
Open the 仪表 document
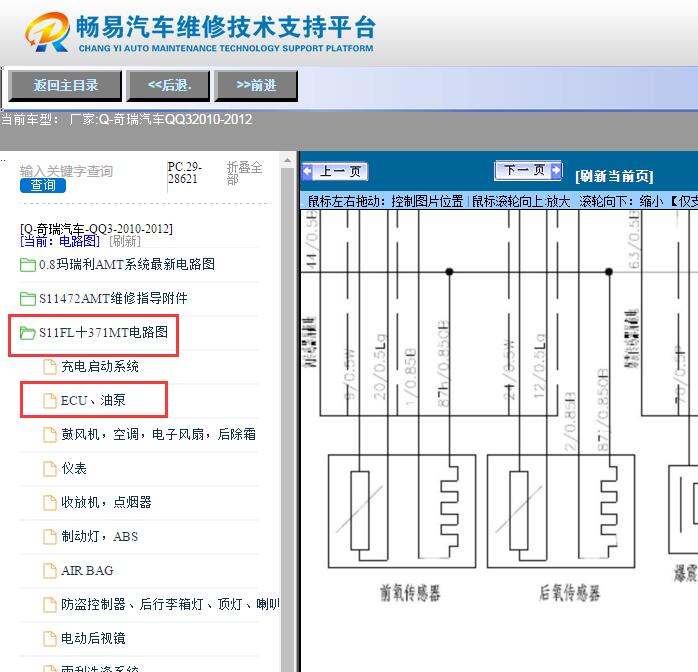click(74, 468)
